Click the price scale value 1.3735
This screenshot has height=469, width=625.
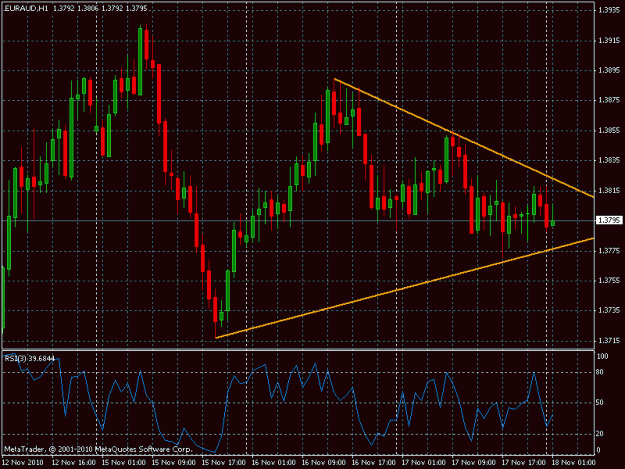pyautogui.click(x=609, y=310)
